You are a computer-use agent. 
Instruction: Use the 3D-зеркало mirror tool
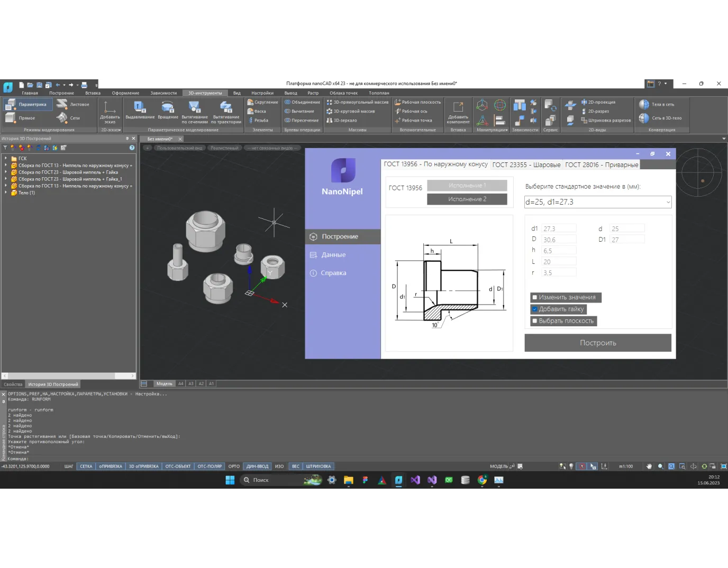pos(341,120)
